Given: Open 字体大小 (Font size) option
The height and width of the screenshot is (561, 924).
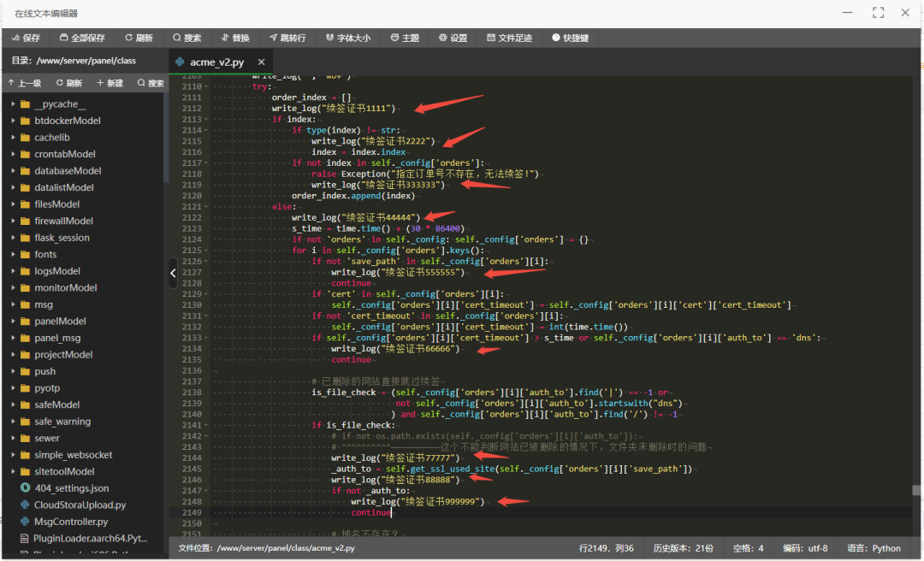Looking at the screenshot, I should coord(348,38).
